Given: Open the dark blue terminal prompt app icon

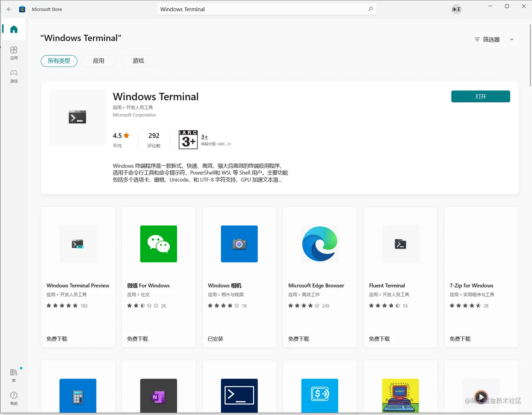Looking at the screenshot, I should (239, 396).
